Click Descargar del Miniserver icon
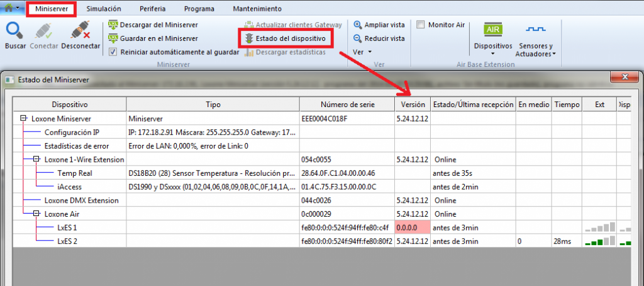This screenshot has height=286, width=644. 113,25
